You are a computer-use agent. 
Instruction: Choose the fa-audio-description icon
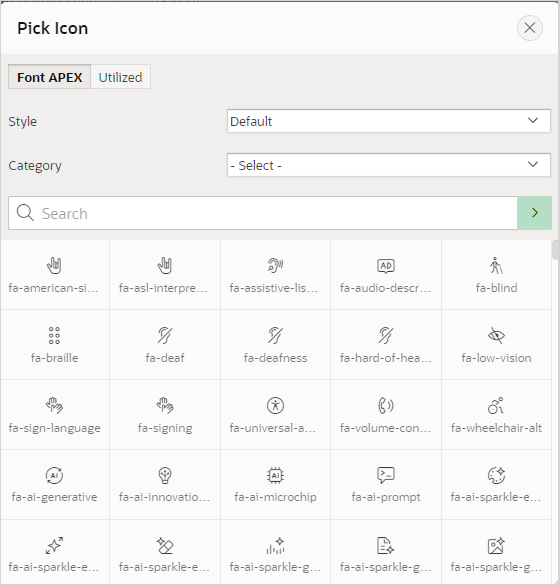coord(386,275)
